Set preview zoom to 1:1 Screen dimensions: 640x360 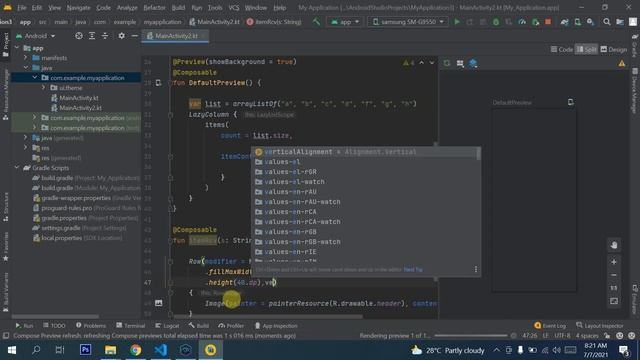click(614, 288)
